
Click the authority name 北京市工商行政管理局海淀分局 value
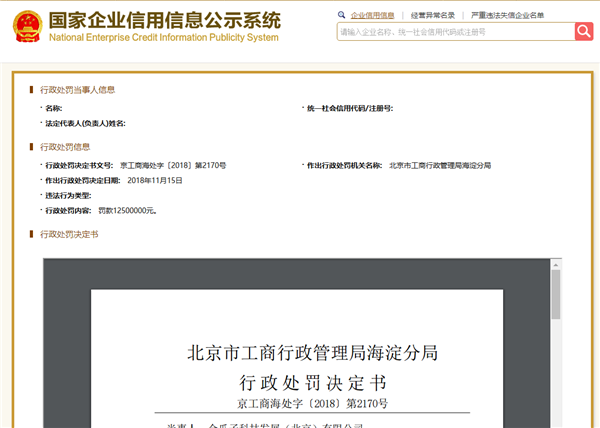440,166
